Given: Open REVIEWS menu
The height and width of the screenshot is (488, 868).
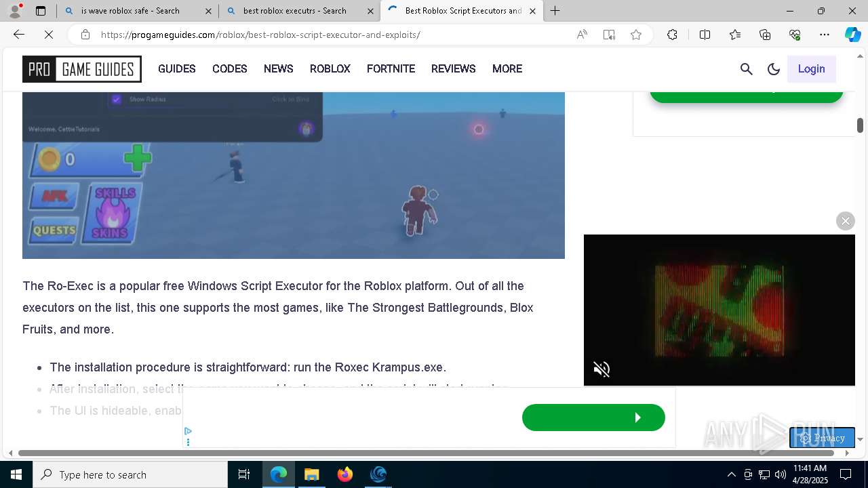Looking at the screenshot, I should point(454,68).
